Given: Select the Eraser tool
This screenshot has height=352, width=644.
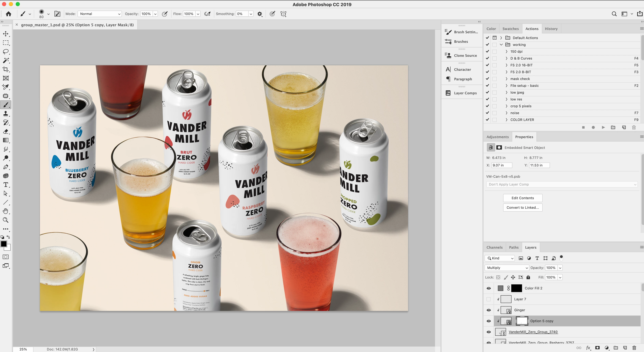Looking at the screenshot, I should pos(5,131).
